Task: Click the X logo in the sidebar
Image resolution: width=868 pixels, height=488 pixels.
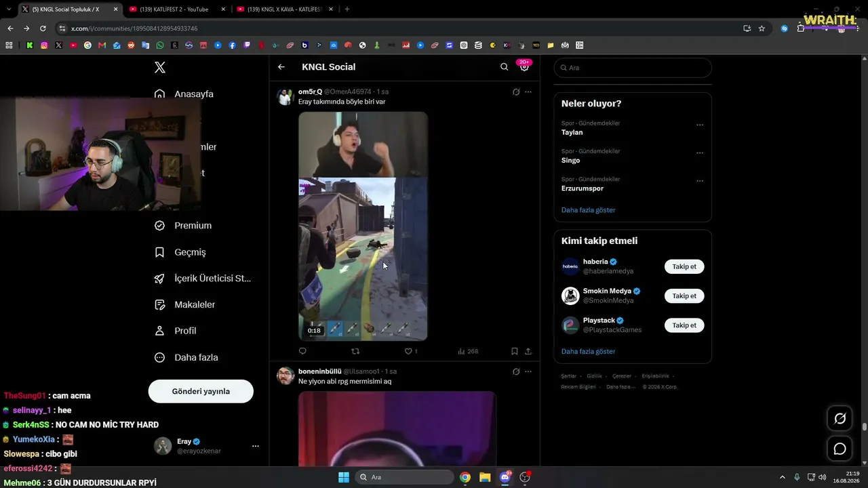Action: (x=160, y=67)
